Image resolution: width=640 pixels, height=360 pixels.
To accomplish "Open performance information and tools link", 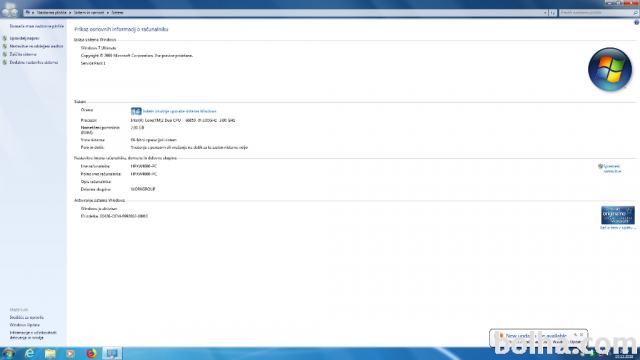I will 33,335.
